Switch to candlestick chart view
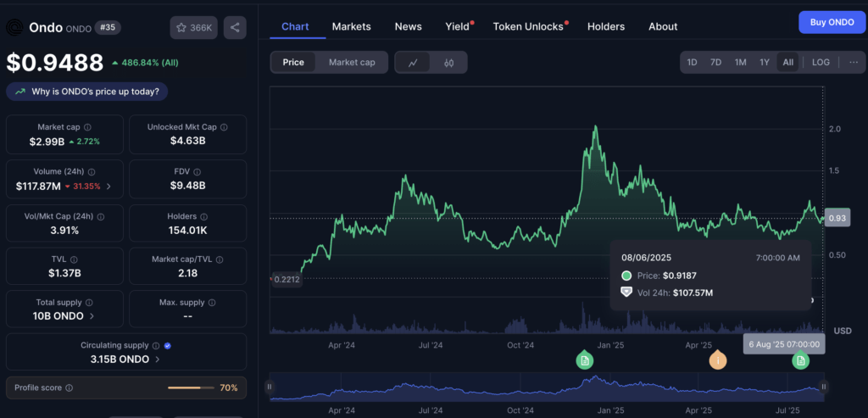 coord(449,63)
